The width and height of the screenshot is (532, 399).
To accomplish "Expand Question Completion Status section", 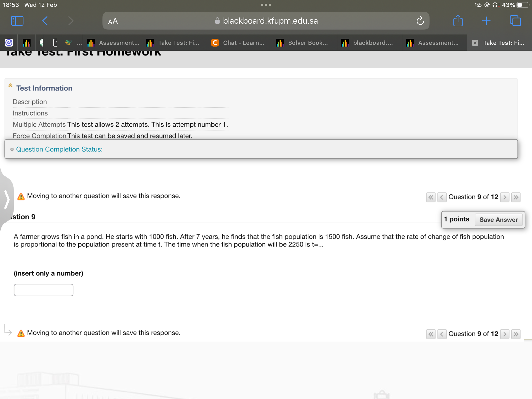I will click(59, 149).
